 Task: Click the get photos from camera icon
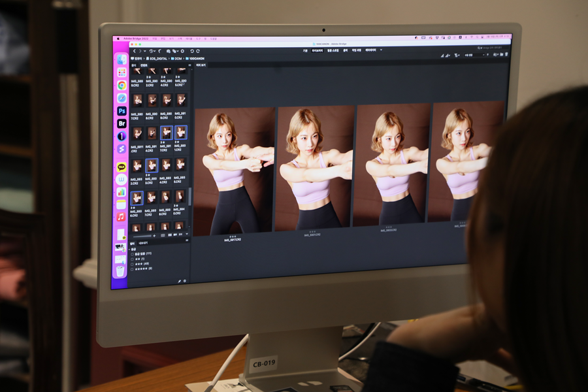tap(169, 52)
